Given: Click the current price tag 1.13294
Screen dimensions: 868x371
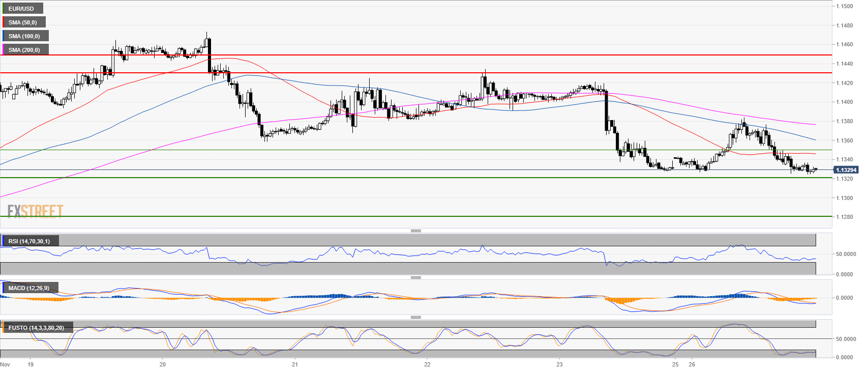Looking at the screenshot, I should tap(846, 170).
